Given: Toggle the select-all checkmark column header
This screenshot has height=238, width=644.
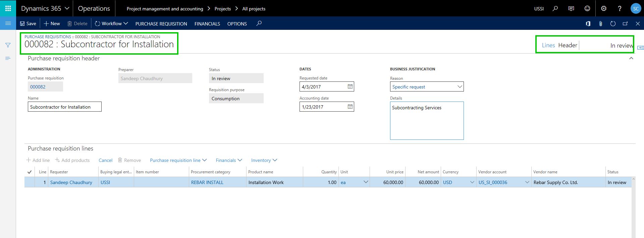Looking at the screenshot, I should [x=30, y=172].
